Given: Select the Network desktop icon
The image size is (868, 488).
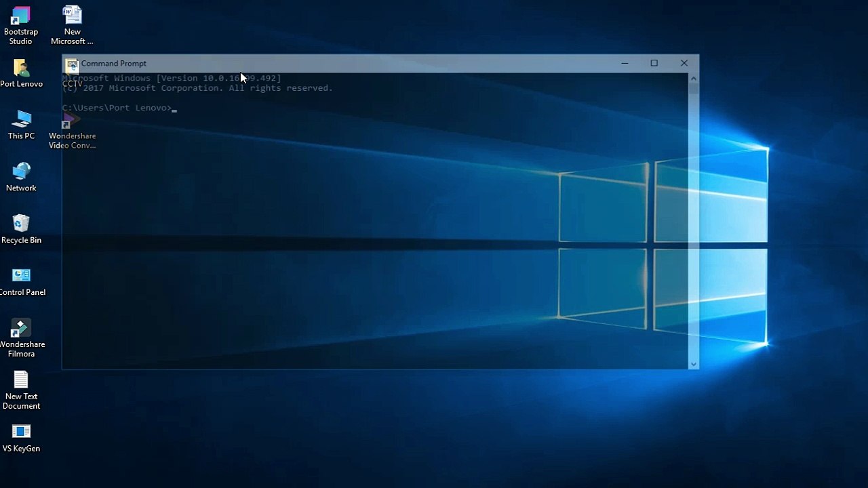Looking at the screenshot, I should pos(21,177).
